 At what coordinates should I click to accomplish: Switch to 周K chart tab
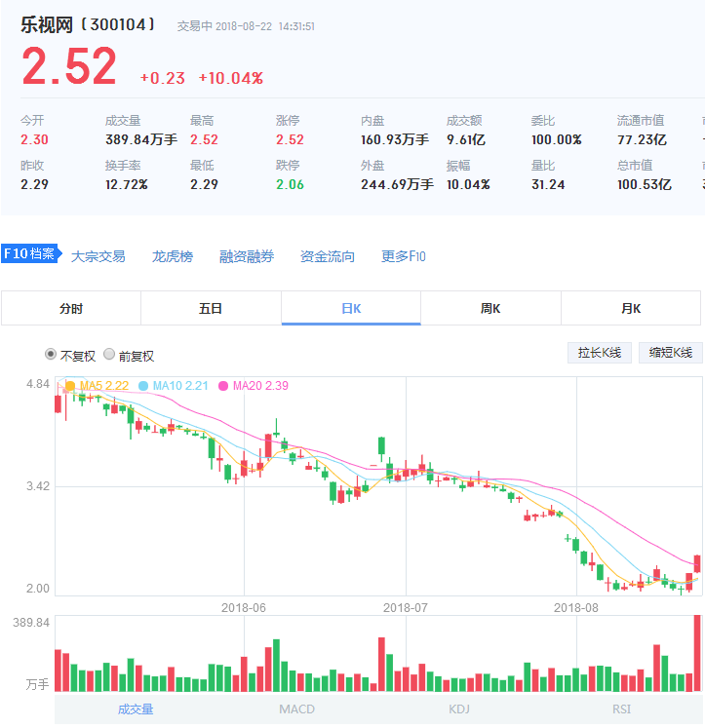tap(490, 308)
